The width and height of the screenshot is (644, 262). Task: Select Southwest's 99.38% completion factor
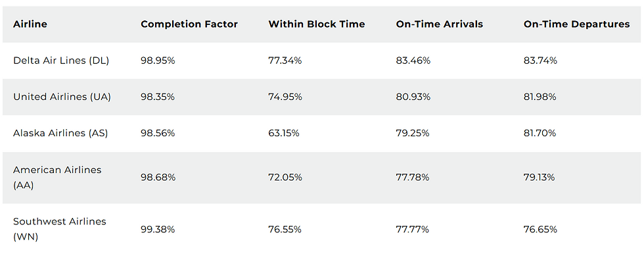158,230
